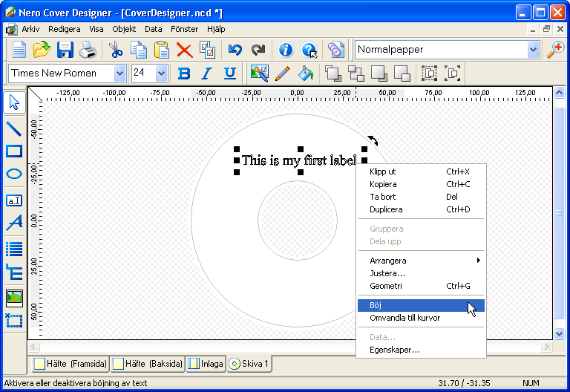
Task: Choose Böj in the context menu
Action: (x=421, y=305)
